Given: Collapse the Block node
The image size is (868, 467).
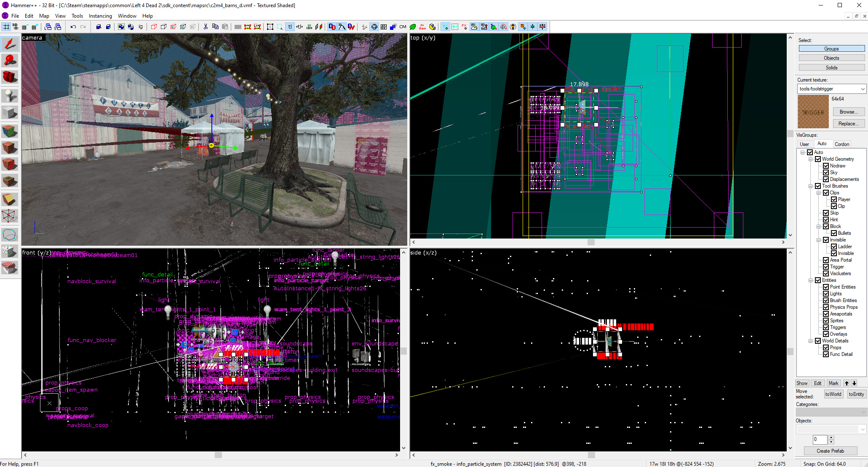Looking at the screenshot, I should 819,226.
